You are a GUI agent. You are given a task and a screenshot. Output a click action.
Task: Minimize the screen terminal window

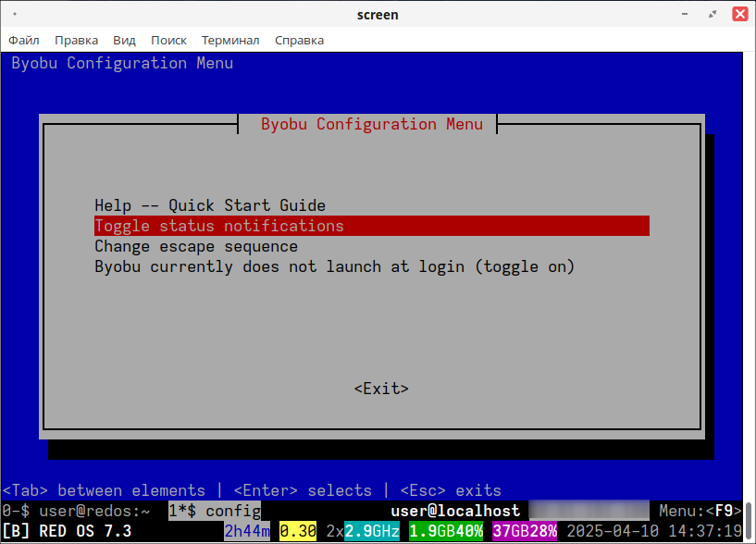click(x=685, y=15)
